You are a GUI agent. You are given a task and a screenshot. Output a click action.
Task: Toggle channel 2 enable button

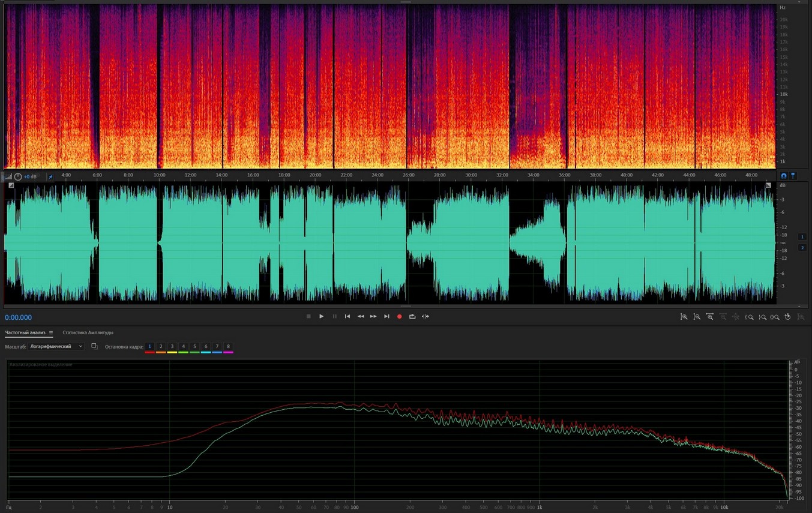coord(802,247)
